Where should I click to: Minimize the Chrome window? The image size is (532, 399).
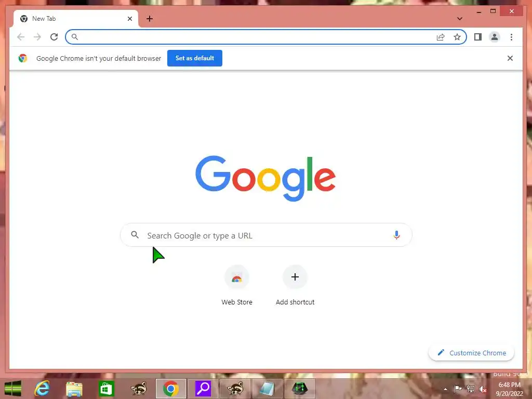coord(478,11)
